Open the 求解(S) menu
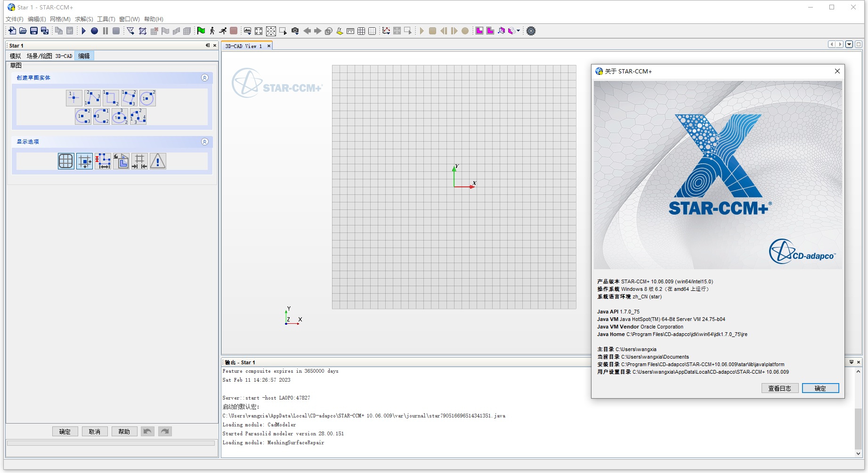The width and height of the screenshot is (868, 473). 84,19
